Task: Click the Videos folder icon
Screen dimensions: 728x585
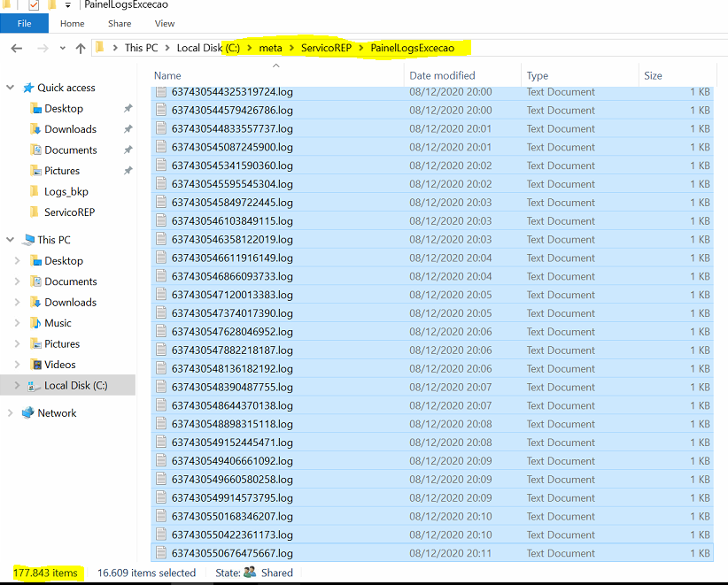Action: 36,365
